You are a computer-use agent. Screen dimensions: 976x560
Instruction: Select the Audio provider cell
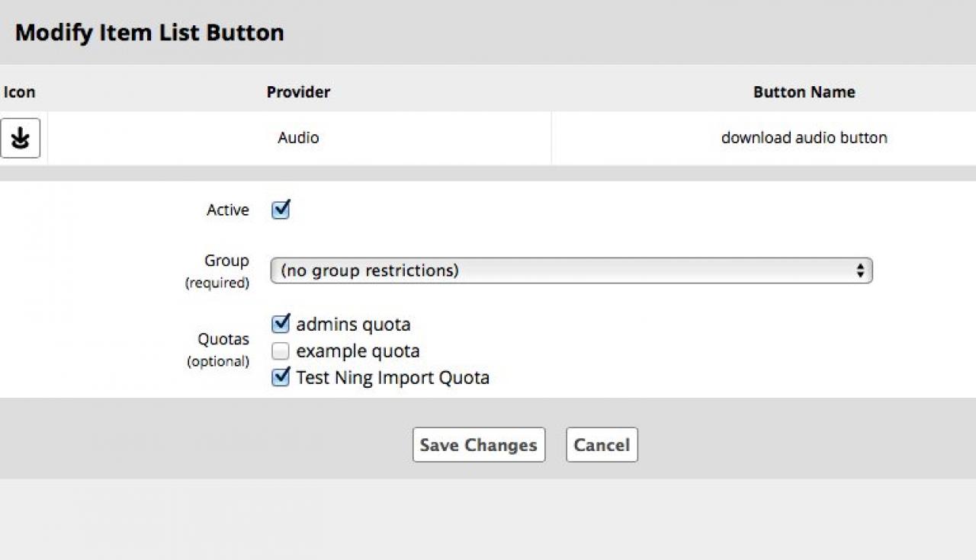298,138
